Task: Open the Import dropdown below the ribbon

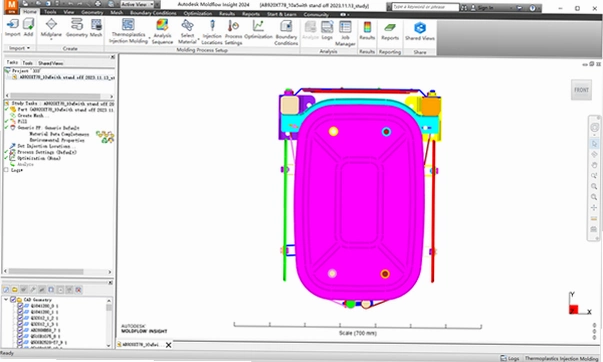Action: point(20,48)
